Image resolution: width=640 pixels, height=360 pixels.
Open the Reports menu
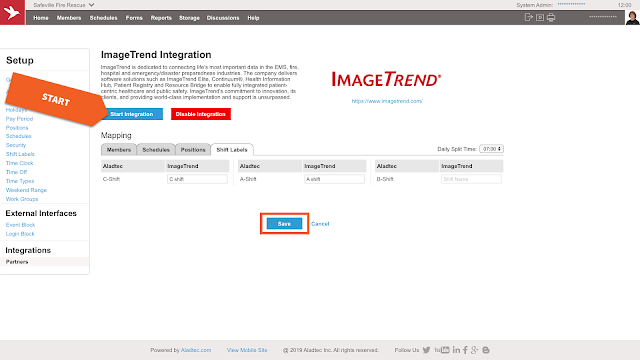click(161, 18)
